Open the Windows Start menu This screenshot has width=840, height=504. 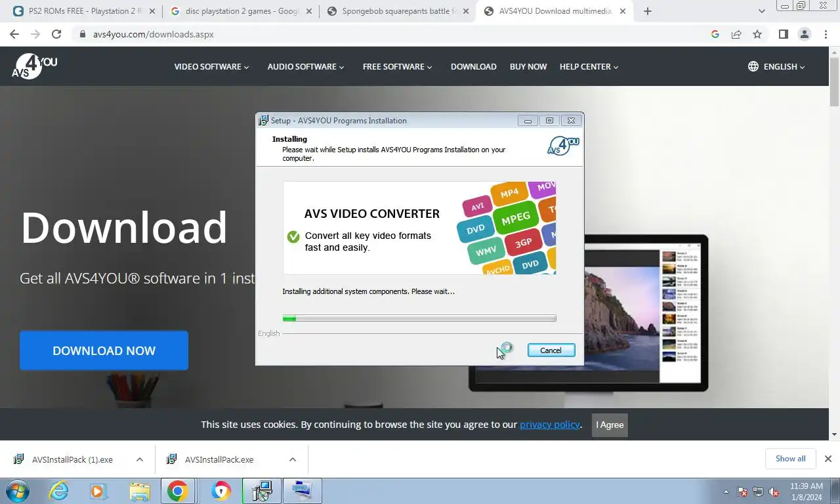pyautogui.click(x=18, y=491)
